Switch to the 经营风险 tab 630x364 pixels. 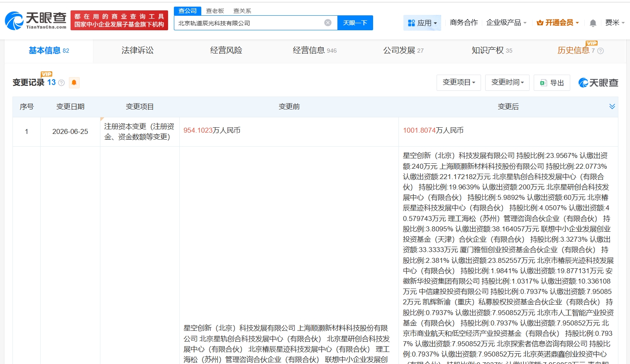point(226,51)
